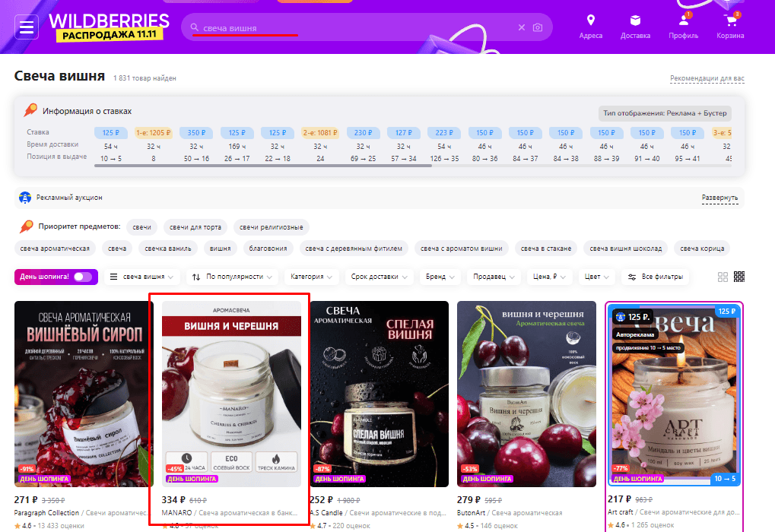Open Цвет filter dropdown
The image size is (775, 532).
click(597, 277)
